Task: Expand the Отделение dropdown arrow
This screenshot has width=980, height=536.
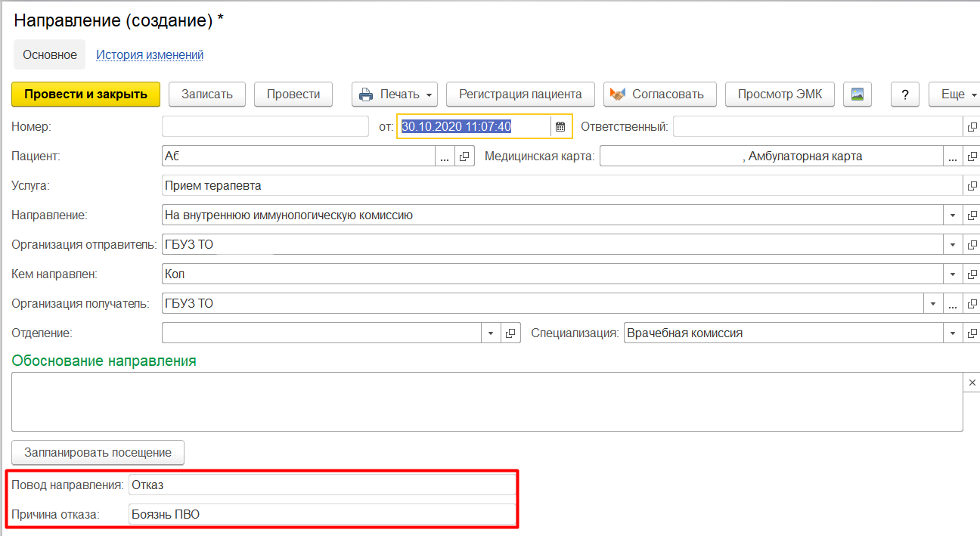Action: (x=491, y=333)
